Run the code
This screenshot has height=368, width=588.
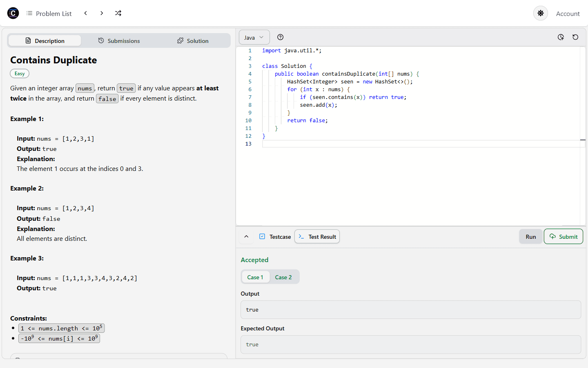tap(530, 236)
